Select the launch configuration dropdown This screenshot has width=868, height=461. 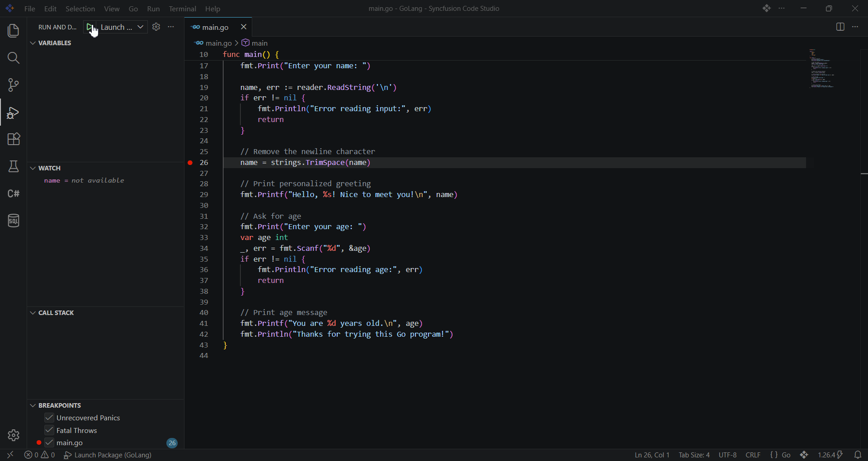click(122, 27)
